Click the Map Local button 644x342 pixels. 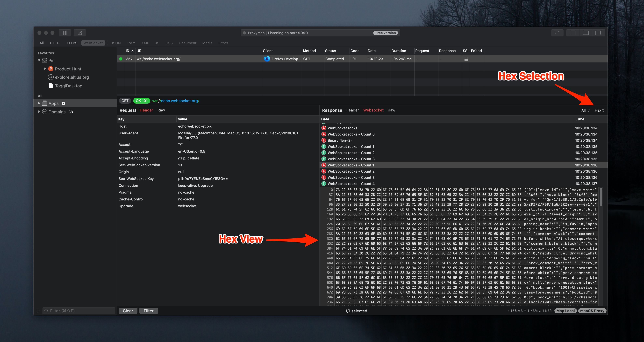[565, 311]
